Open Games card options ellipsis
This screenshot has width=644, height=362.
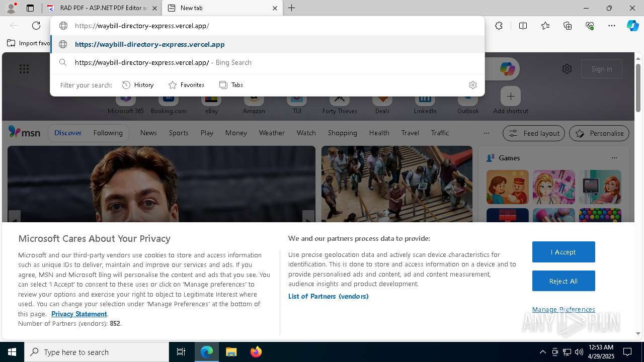tap(614, 158)
